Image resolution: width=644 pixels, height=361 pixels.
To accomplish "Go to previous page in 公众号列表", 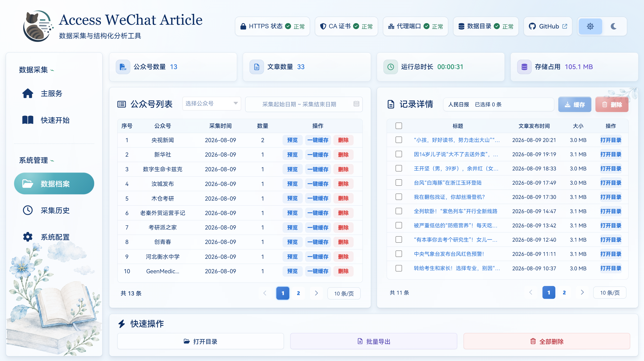I will pos(265,293).
